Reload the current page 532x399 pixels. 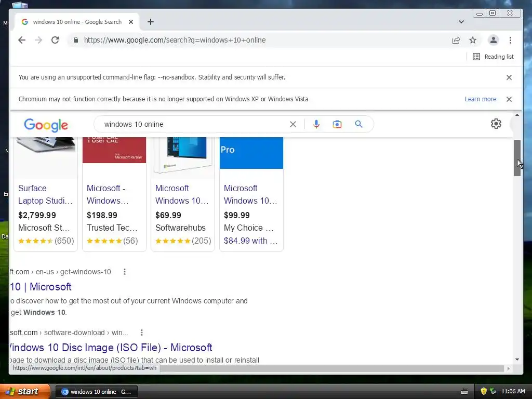coord(55,40)
